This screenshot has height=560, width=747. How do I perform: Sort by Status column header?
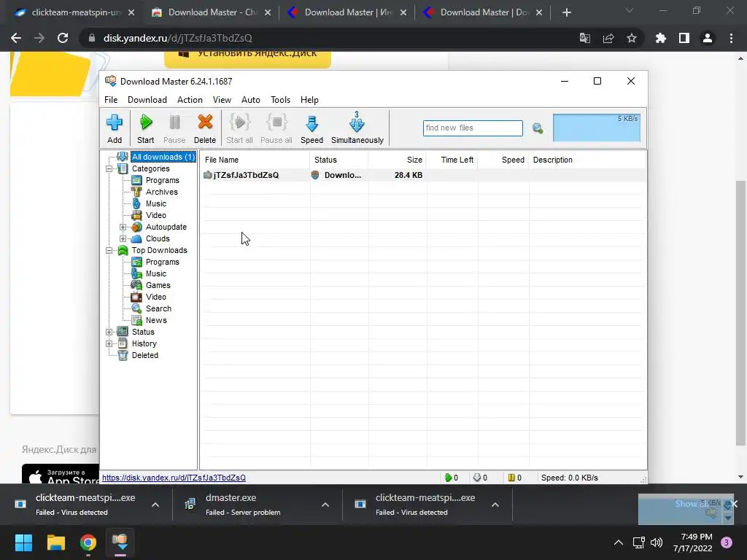pyautogui.click(x=338, y=160)
